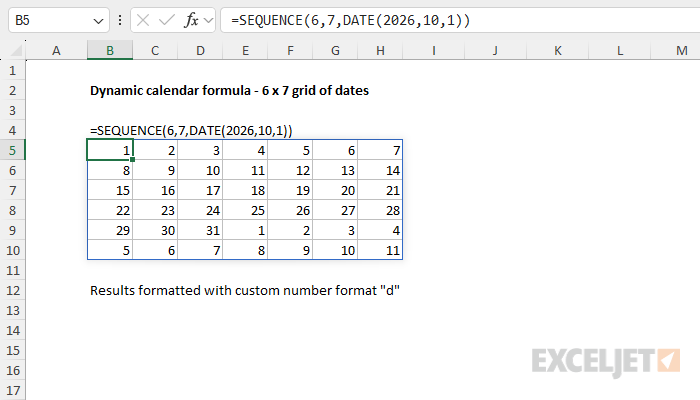Select cell D9 showing 31
The height and width of the screenshot is (400, 700).
click(x=200, y=230)
